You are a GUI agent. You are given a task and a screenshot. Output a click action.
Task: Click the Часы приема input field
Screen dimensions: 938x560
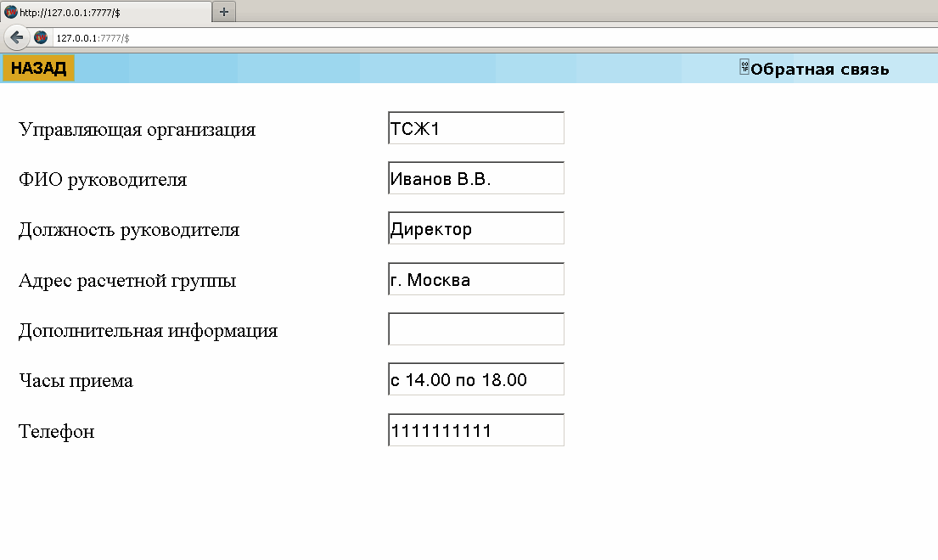[476, 379]
